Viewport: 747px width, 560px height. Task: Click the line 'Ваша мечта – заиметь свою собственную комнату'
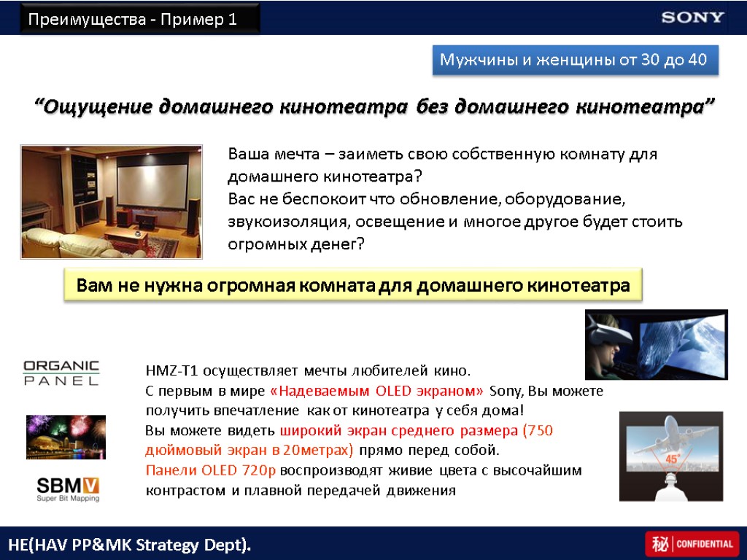pyautogui.click(x=443, y=155)
